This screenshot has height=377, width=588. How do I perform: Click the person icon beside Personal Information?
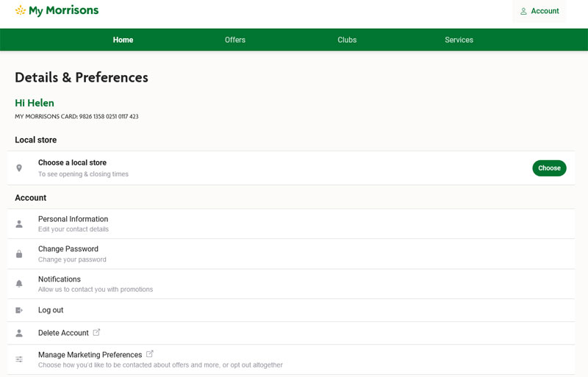(19, 224)
